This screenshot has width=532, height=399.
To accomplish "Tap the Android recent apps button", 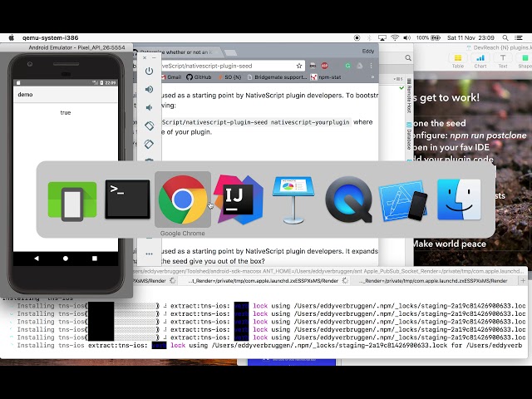I will [x=95, y=259].
